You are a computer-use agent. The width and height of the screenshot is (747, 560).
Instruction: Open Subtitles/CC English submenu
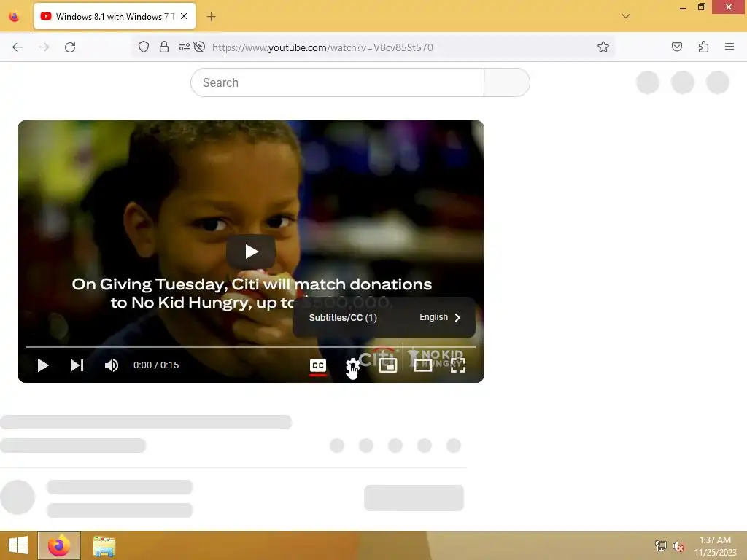(384, 318)
